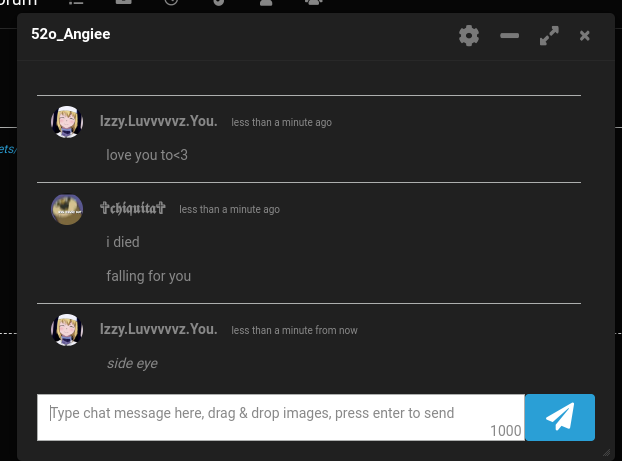Image resolution: width=622 pixels, height=461 pixels.
Task: Open chiquita's avatar picture
Action: pyautogui.click(x=67, y=209)
